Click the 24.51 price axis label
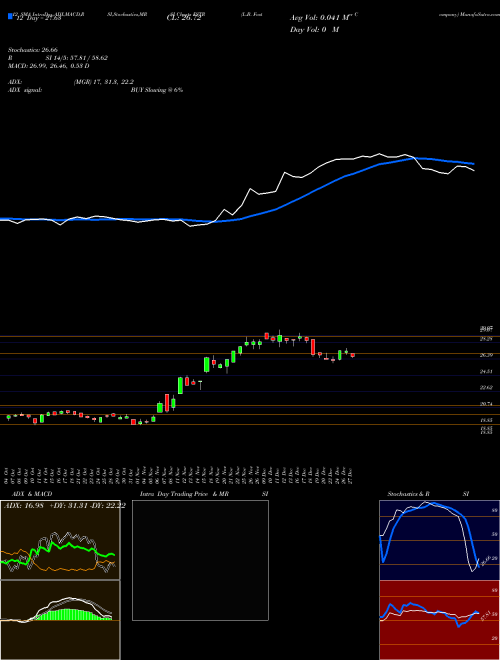 487,371
